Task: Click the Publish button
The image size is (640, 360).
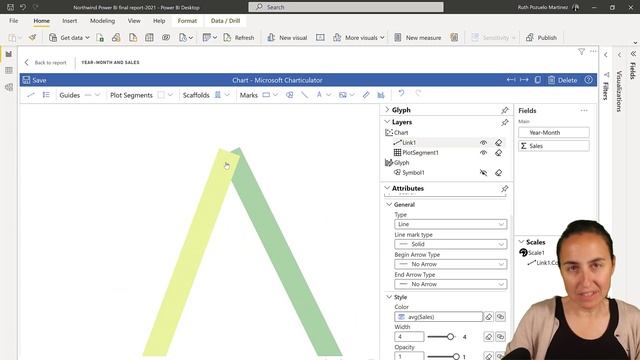Action: (541, 38)
